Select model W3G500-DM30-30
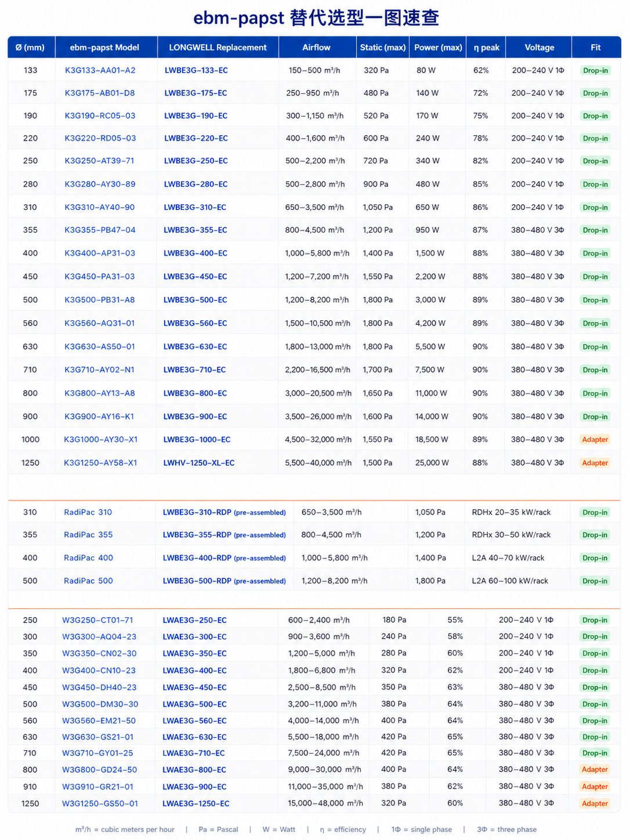 point(100,704)
